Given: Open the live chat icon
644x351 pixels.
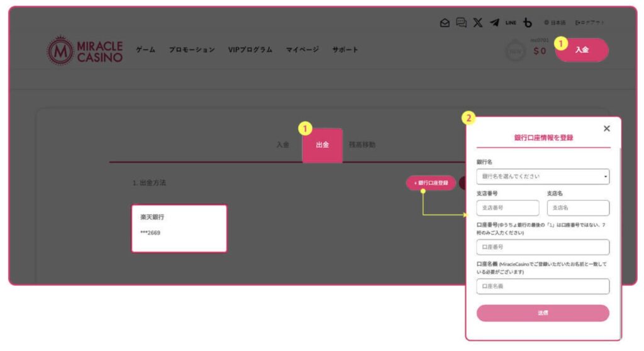Looking at the screenshot, I should pos(461,23).
